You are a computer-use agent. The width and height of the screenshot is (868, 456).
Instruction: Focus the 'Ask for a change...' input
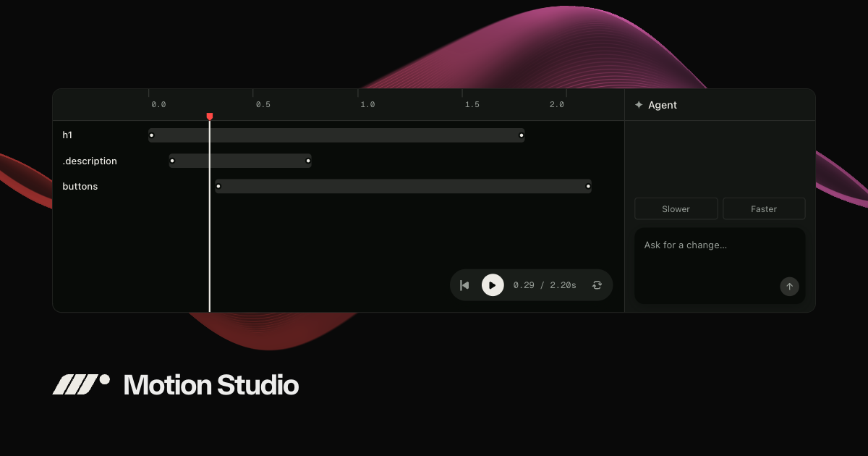tap(720, 266)
